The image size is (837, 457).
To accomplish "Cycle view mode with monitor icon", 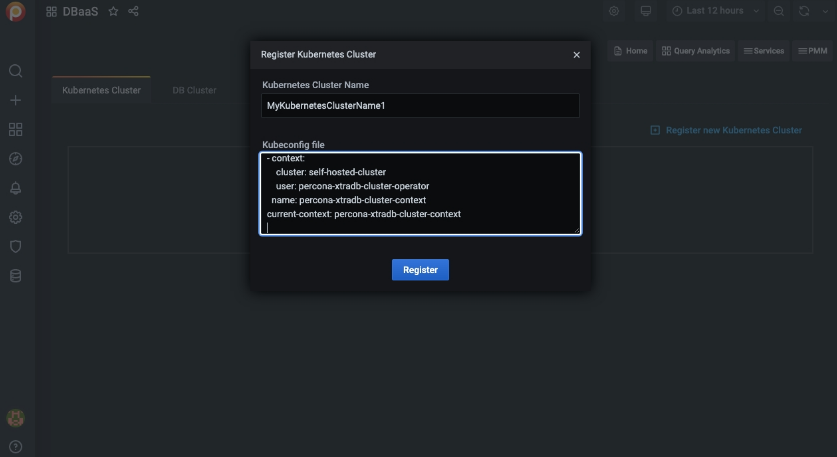I will click(x=646, y=11).
